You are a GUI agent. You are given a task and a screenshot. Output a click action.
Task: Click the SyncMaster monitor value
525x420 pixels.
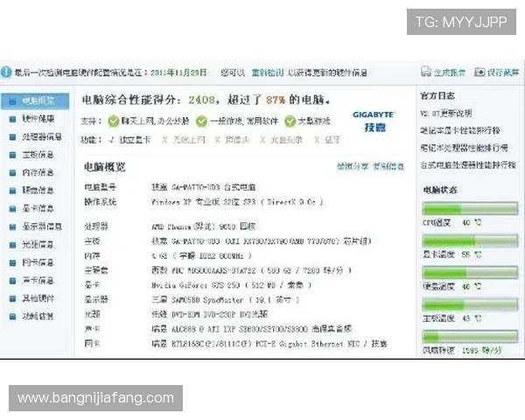(225, 300)
